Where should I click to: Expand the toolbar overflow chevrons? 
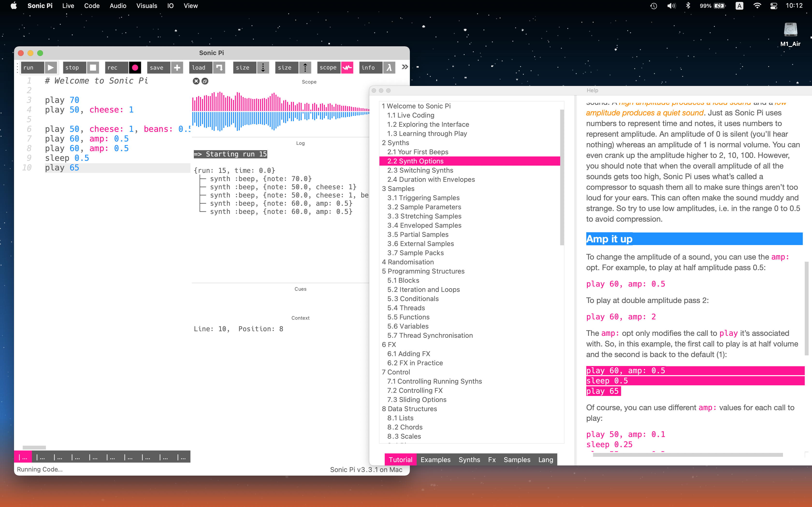coord(405,67)
